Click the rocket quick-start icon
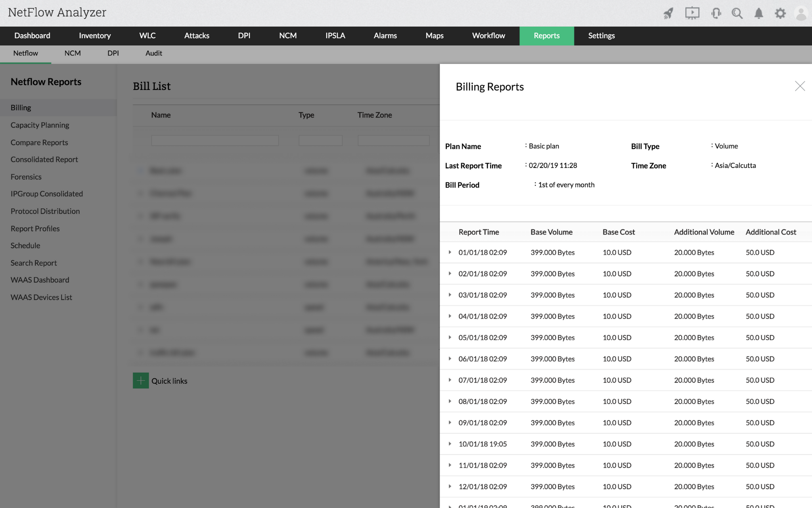Screen dimensions: 812x508 (x=668, y=13)
